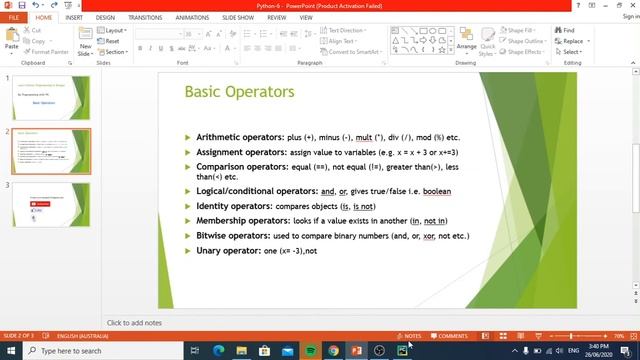Decrease font size
640x360 pixels.
(x=219, y=34)
